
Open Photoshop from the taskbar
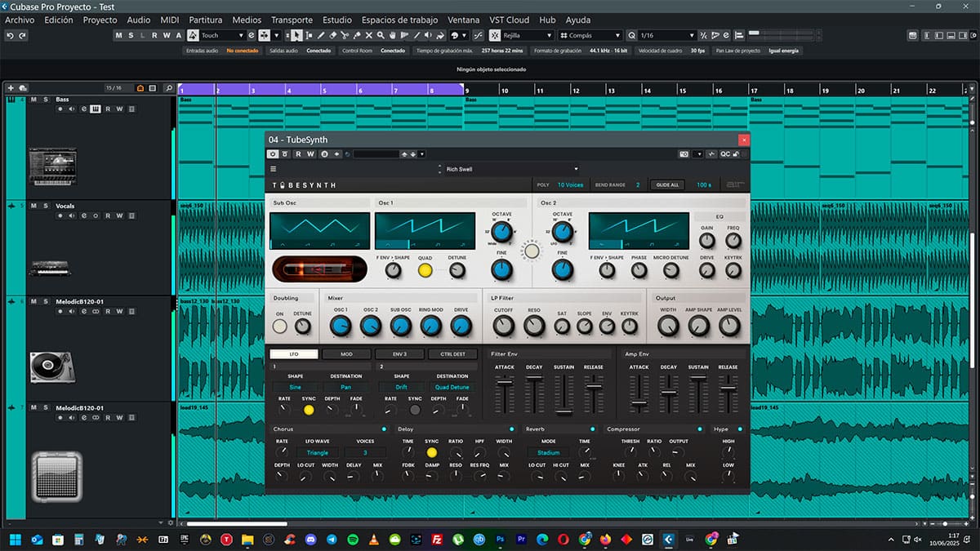pos(501,539)
